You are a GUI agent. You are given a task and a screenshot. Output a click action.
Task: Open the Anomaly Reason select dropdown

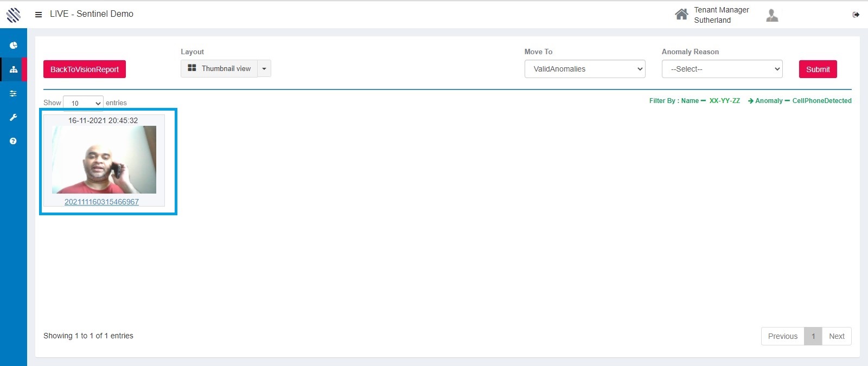pos(722,69)
